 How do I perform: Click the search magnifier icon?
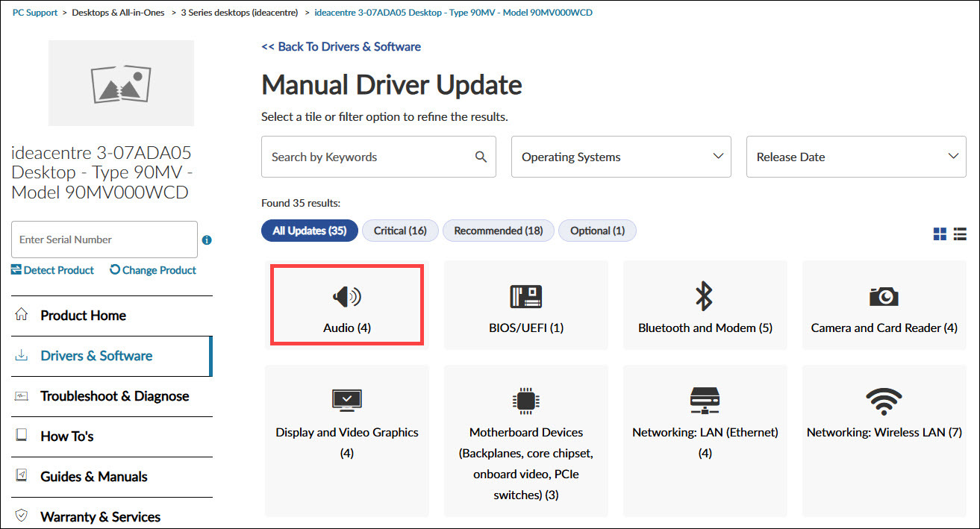click(481, 157)
